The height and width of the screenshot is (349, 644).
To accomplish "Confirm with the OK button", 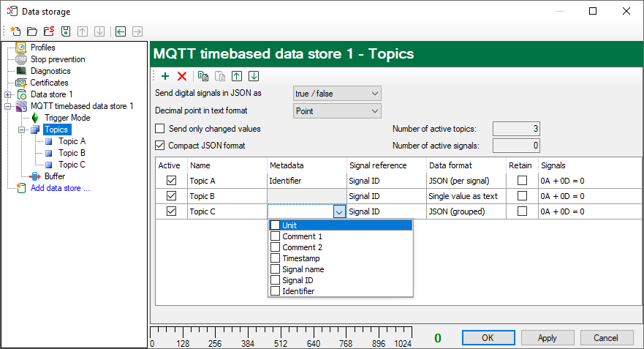I will tap(488, 338).
